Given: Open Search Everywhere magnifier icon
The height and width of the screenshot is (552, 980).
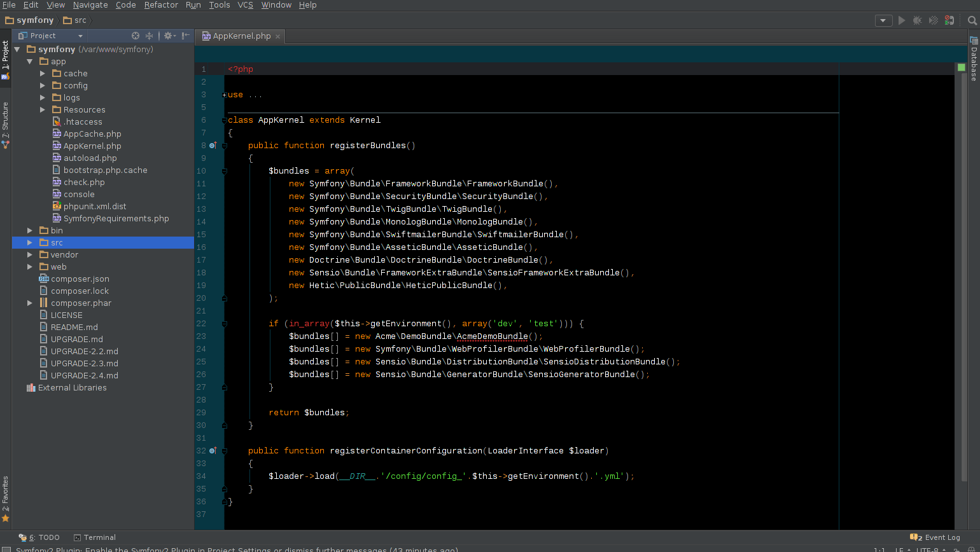Looking at the screenshot, I should coord(972,20).
